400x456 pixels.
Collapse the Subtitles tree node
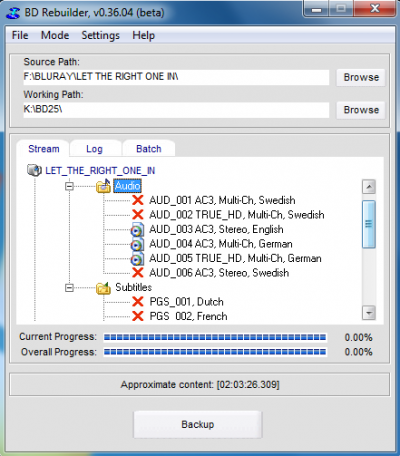(69, 288)
